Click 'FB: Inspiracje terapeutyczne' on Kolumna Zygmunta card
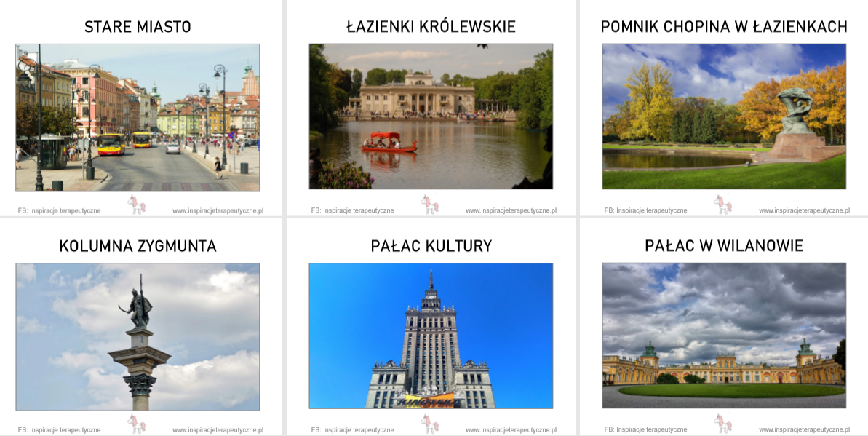Screen dimensions: 868x436 [59, 430]
